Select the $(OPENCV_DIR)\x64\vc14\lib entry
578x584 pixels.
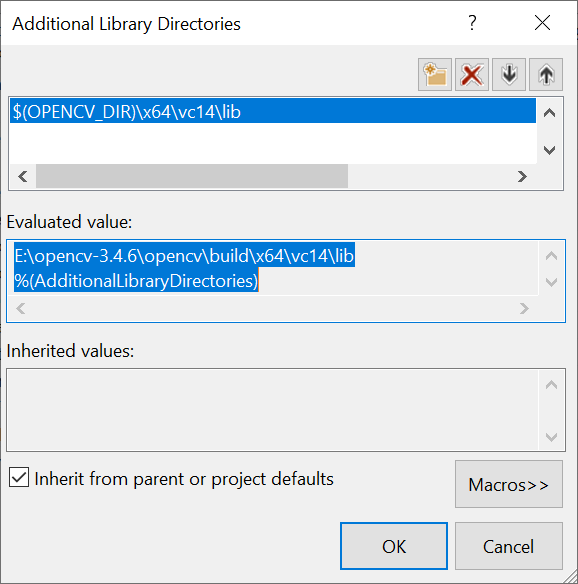pos(273,111)
